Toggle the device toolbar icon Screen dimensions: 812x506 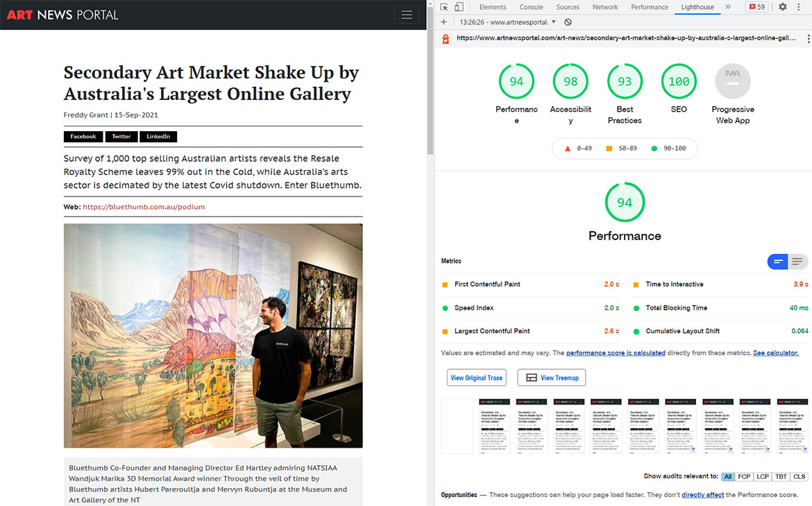[459, 7]
